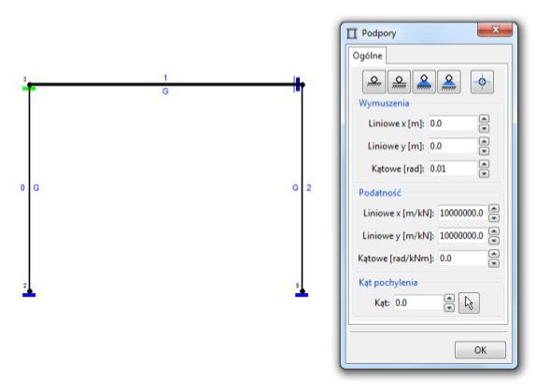
Task: Focus the Wymuszenia Liniowe y [m] field
Action: [453, 146]
